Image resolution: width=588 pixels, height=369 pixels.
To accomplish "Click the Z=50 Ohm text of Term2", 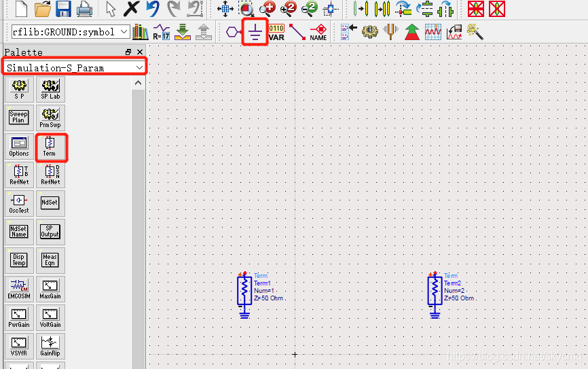I will click(459, 298).
